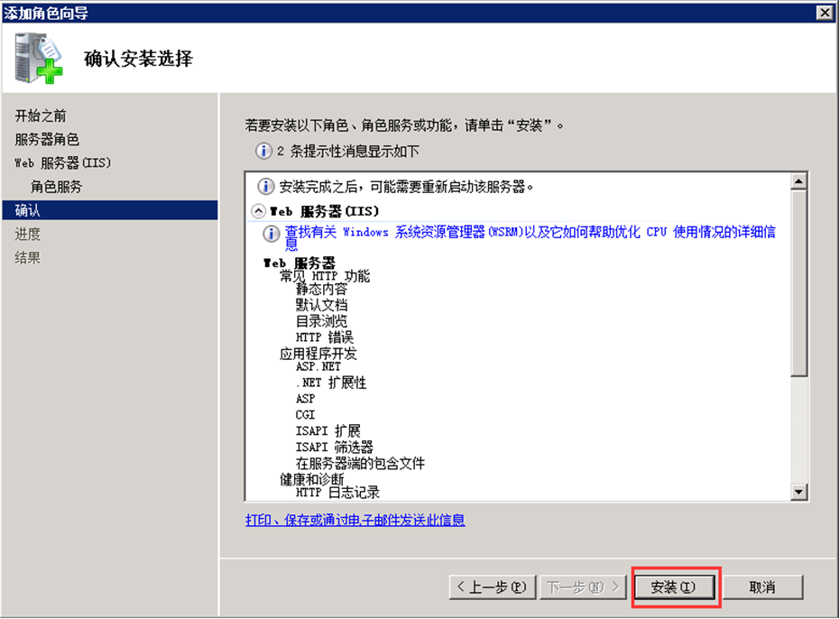Click the info icon beside WSRM link

(x=271, y=234)
